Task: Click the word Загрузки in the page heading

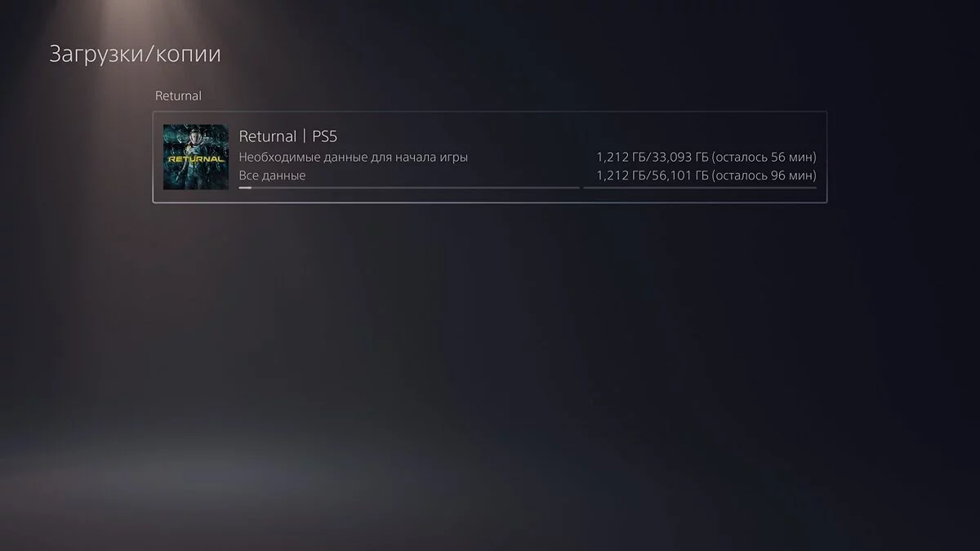Action: (x=100, y=56)
